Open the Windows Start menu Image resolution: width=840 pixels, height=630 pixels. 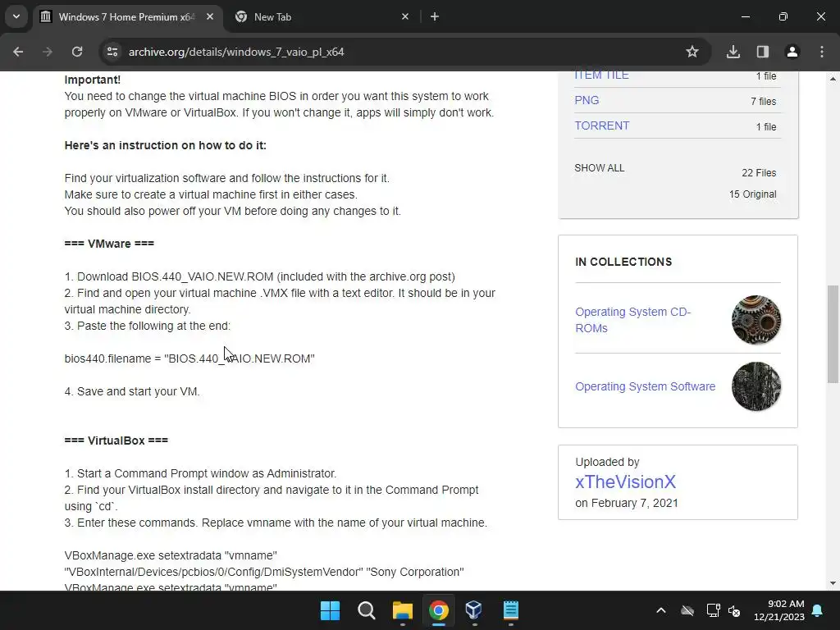tap(330, 610)
